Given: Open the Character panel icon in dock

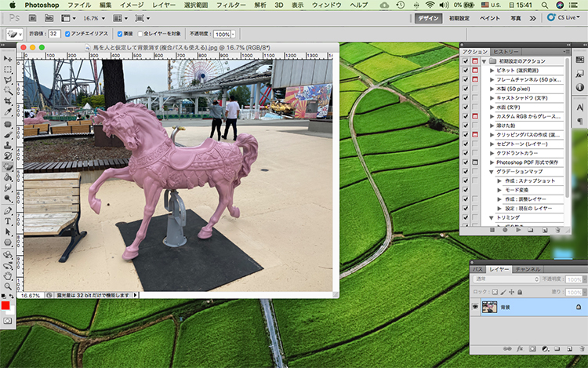Looking at the screenshot, I should (x=579, y=107).
